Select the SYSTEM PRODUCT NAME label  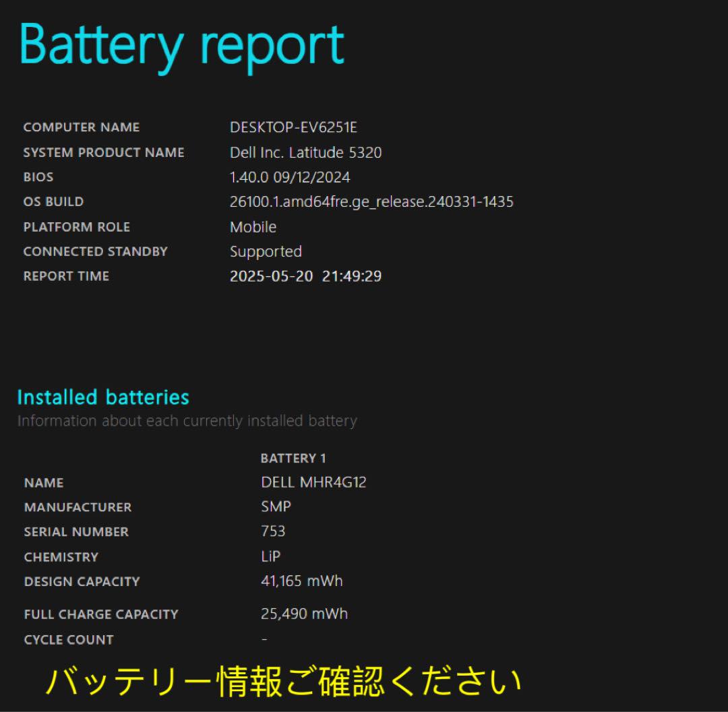click(x=104, y=152)
